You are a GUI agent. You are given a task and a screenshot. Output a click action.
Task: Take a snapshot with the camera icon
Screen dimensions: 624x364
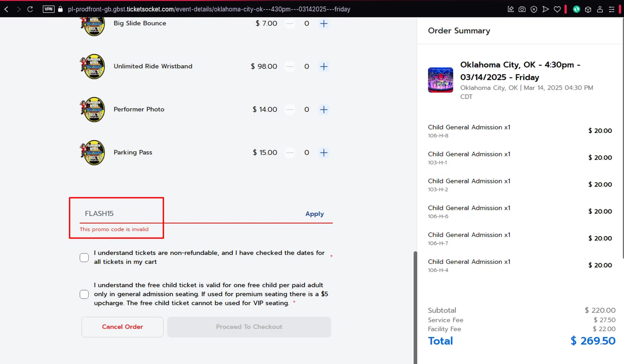(x=522, y=9)
